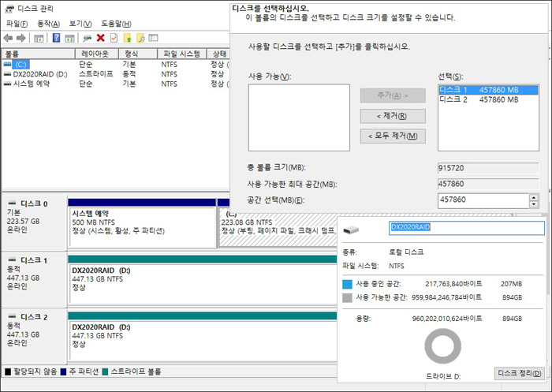Click the < 모두 제거(M) button

pos(393,136)
